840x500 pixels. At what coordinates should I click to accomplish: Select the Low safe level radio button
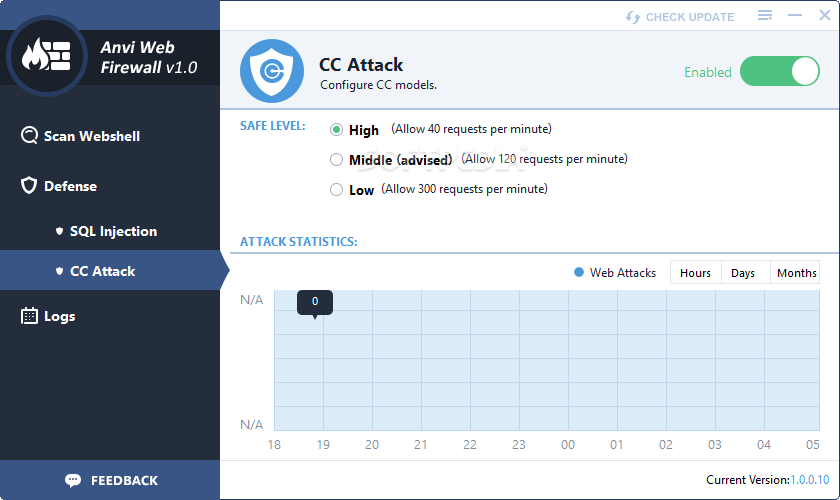336,190
